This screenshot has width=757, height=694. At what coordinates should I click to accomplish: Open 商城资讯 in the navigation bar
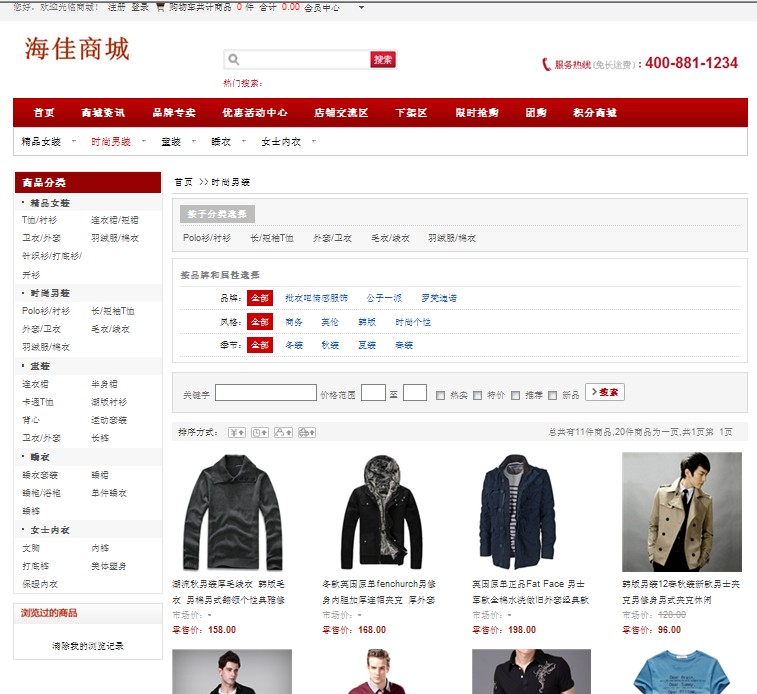tap(103, 112)
